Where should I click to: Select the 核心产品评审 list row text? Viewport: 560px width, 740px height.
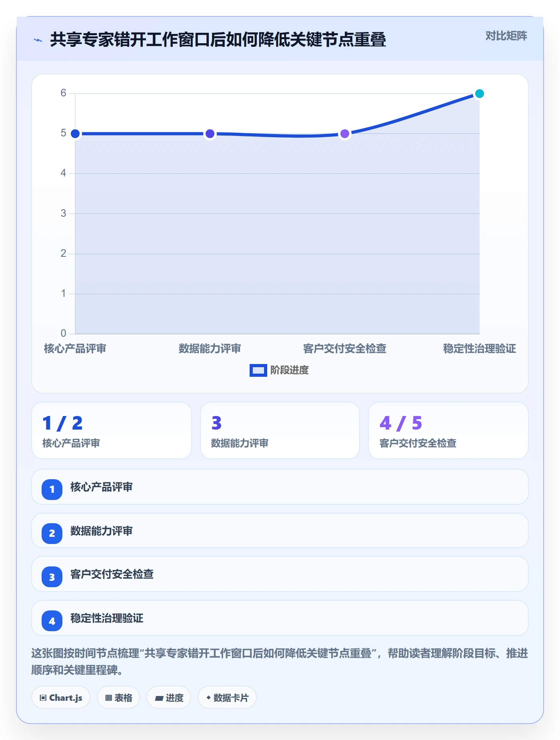(x=102, y=487)
